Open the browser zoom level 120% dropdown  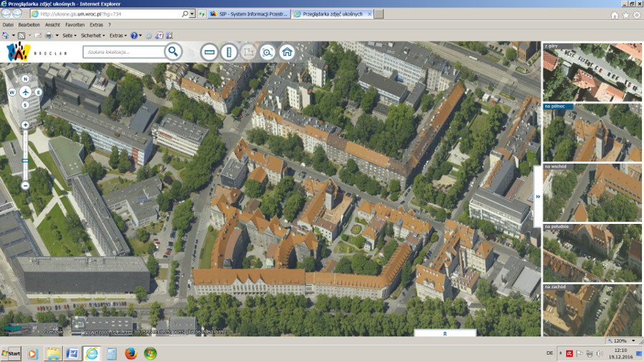[624, 341]
